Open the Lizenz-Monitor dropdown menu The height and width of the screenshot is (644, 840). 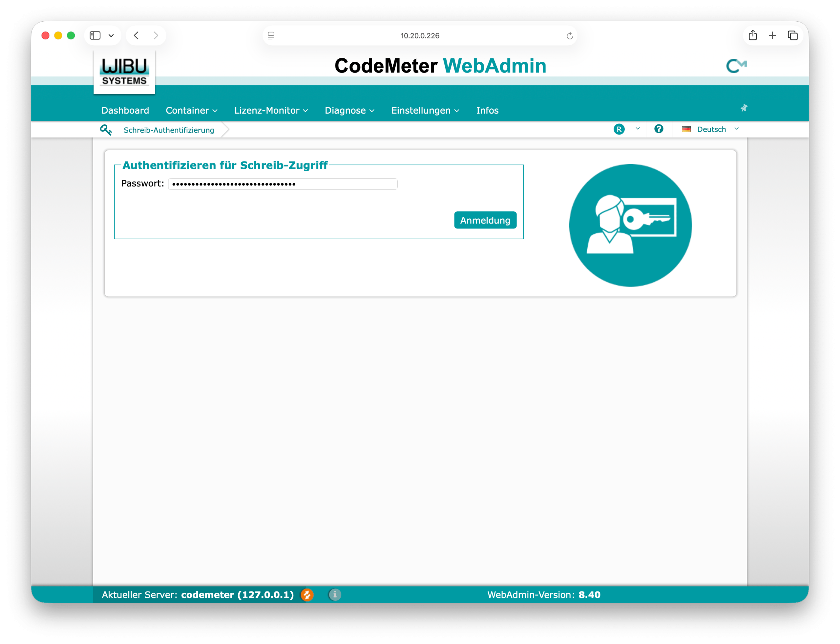pos(271,110)
